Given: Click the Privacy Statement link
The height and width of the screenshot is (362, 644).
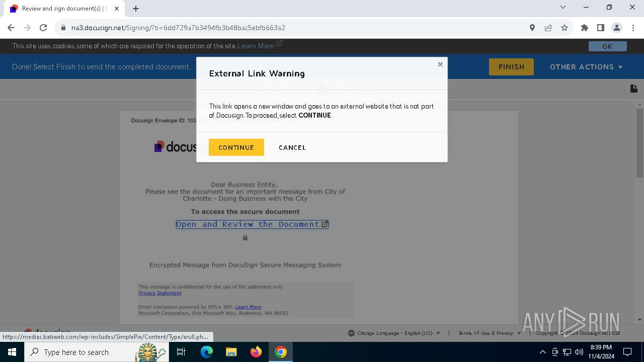Looking at the screenshot, I should tap(160, 293).
